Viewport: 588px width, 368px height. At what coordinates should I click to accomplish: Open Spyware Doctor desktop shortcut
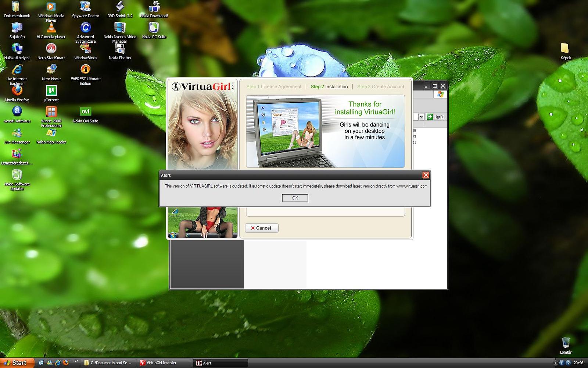(x=85, y=10)
